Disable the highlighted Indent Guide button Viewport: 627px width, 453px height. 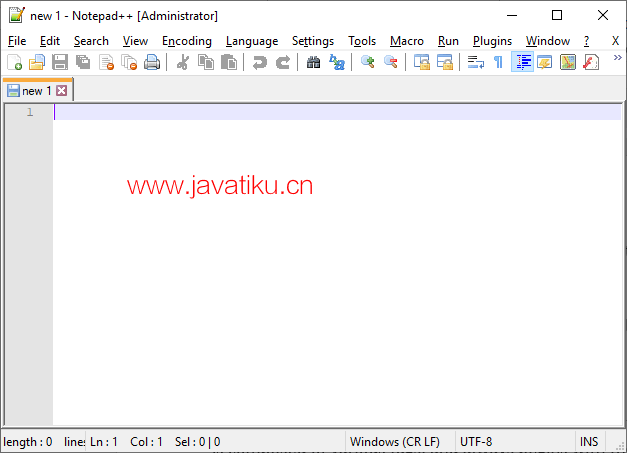[x=522, y=62]
